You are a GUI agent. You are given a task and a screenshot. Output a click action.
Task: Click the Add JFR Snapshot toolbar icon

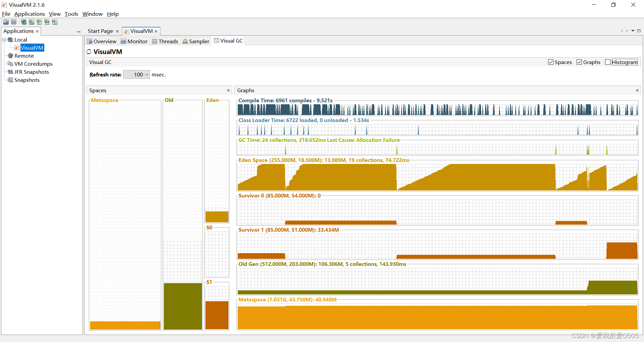(x=47, y=22)
